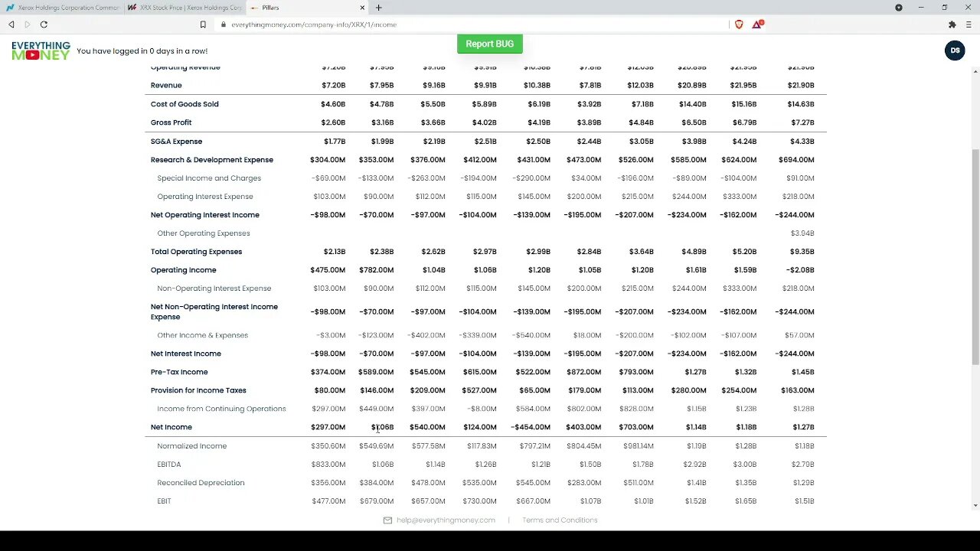Viewport: 980px width, 551px height.
Task: Open the help@everythingmoney.com link
Action: [446, 520]
